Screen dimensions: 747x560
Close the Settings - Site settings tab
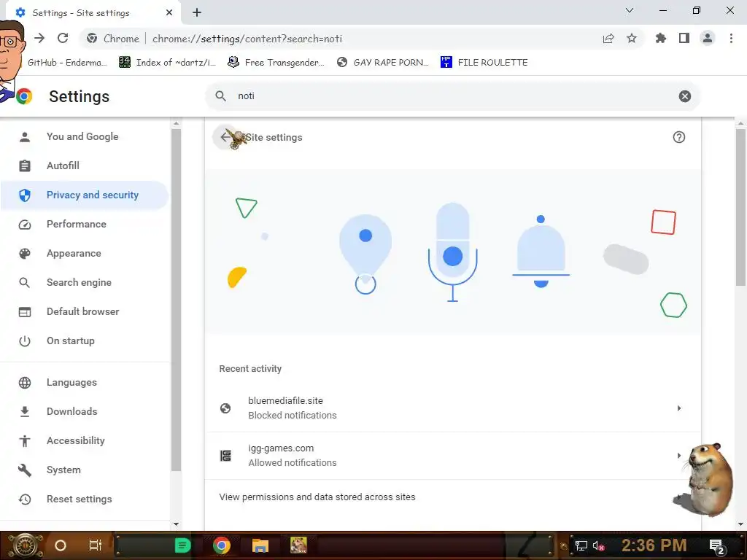pos(169,13)
